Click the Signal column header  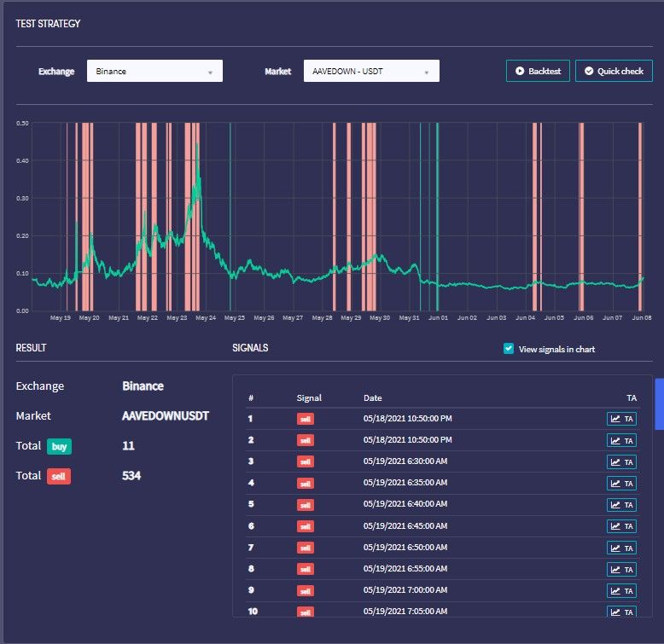[x=309, y=397]
